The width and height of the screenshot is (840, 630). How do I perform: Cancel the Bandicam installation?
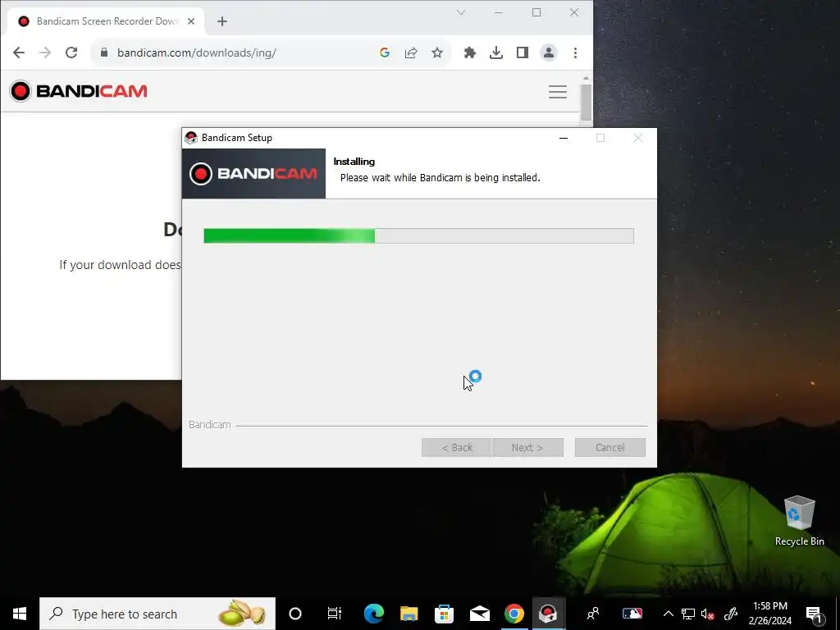609,447
